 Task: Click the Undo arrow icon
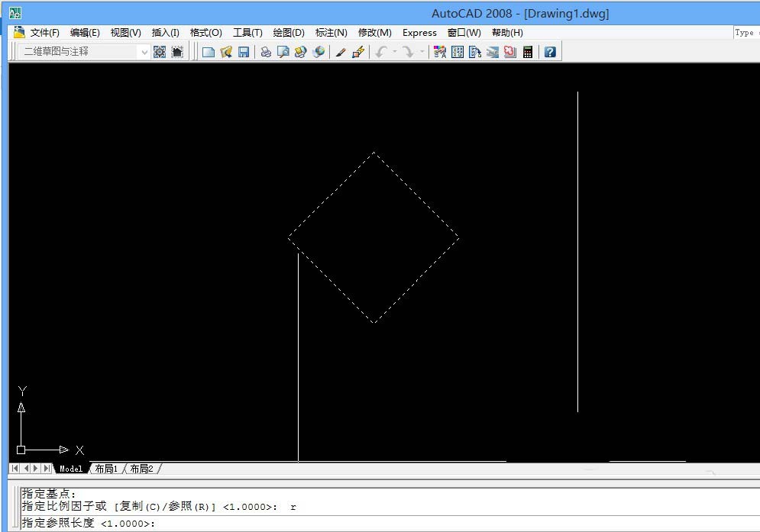pos(381,52)
